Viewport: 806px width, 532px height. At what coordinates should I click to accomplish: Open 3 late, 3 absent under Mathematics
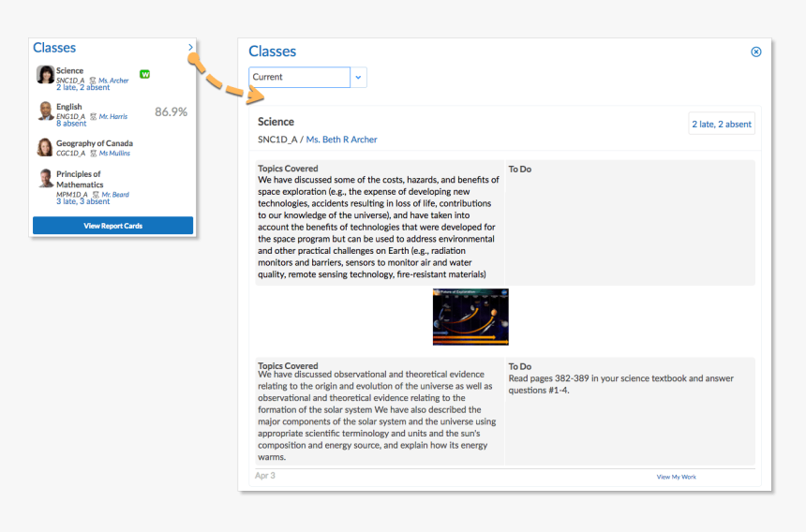83,201
